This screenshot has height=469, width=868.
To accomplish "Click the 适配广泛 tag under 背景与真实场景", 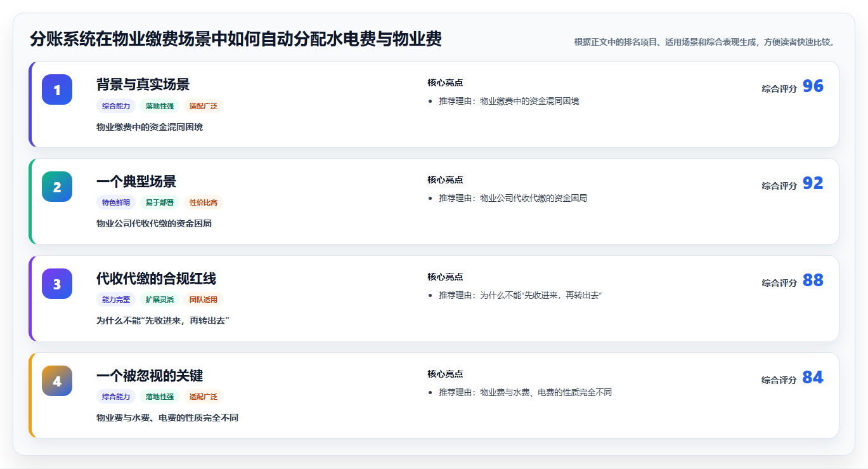I will (204, 106).
